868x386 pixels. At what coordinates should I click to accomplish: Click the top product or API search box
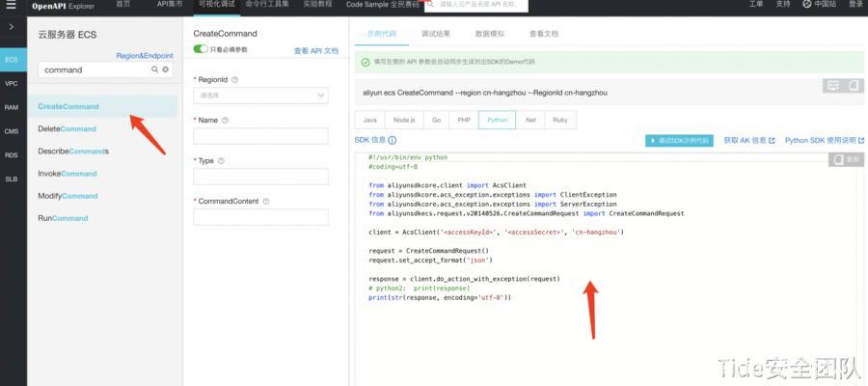click(476, 5)
